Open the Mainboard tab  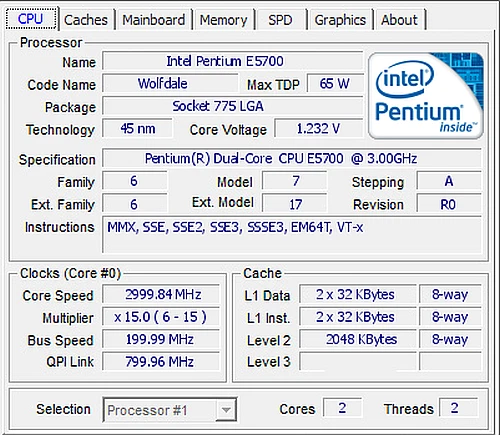click(x=154, y=20)
